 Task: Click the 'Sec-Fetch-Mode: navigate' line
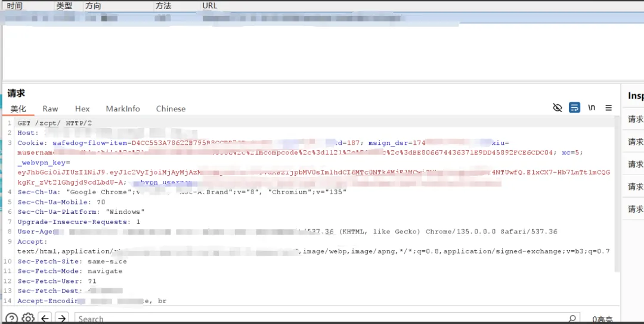pos(70,271)
